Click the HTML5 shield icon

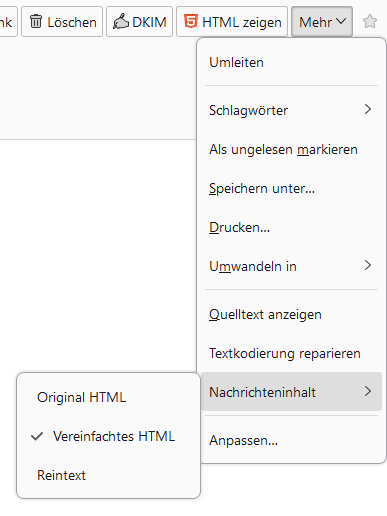click(x=191, y=21)
